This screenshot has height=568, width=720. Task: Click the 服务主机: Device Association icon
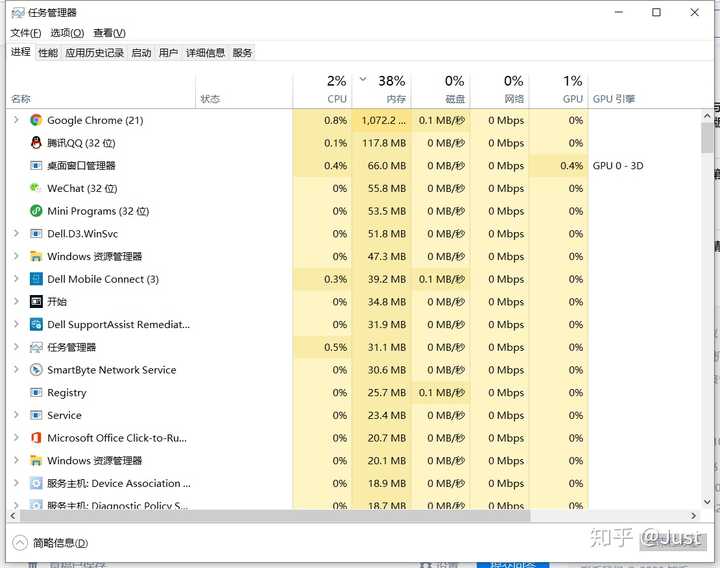pos(36,483)
